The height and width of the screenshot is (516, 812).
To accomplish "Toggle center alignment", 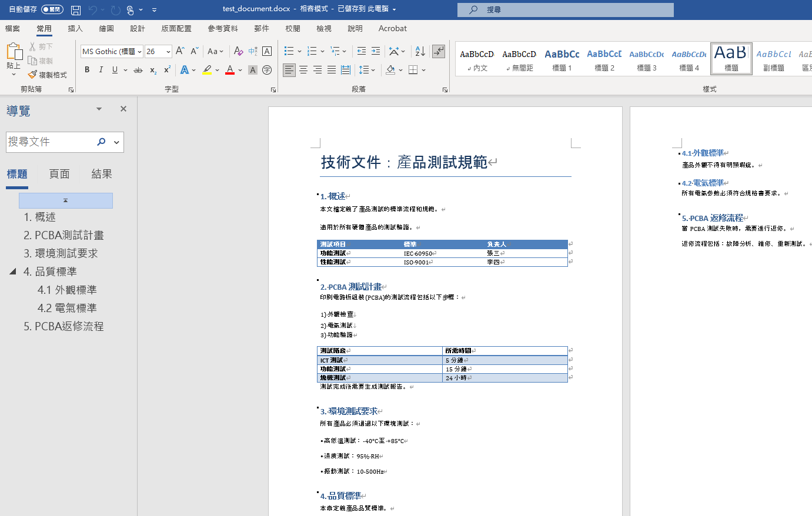I will 303,70.
